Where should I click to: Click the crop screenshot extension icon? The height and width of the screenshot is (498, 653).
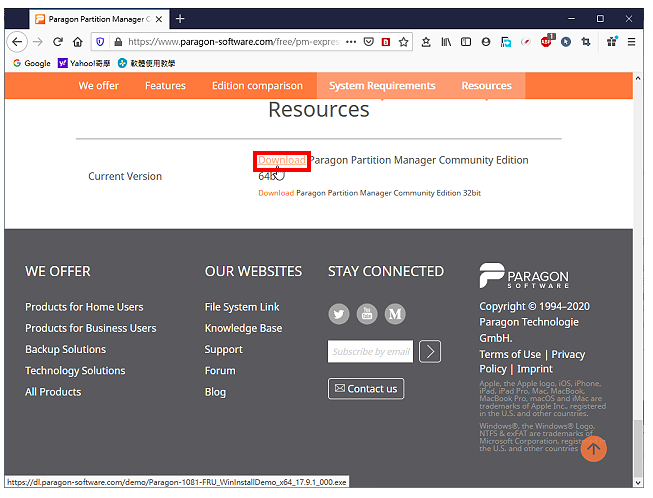(x=586, y=42)
